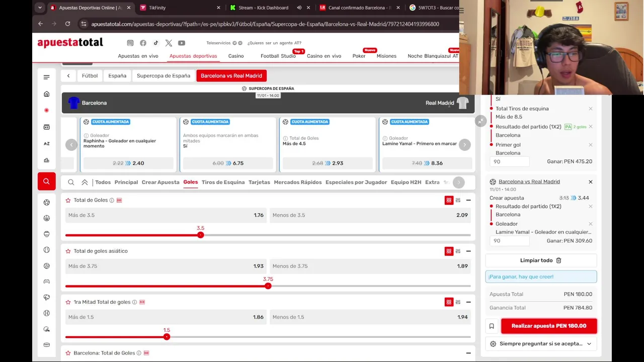Image resolution: width=644 pixels, height=362 pixels.
Task: Collapse the 1ra Mitad Total de goles section
Action: [x=468, y=302]
